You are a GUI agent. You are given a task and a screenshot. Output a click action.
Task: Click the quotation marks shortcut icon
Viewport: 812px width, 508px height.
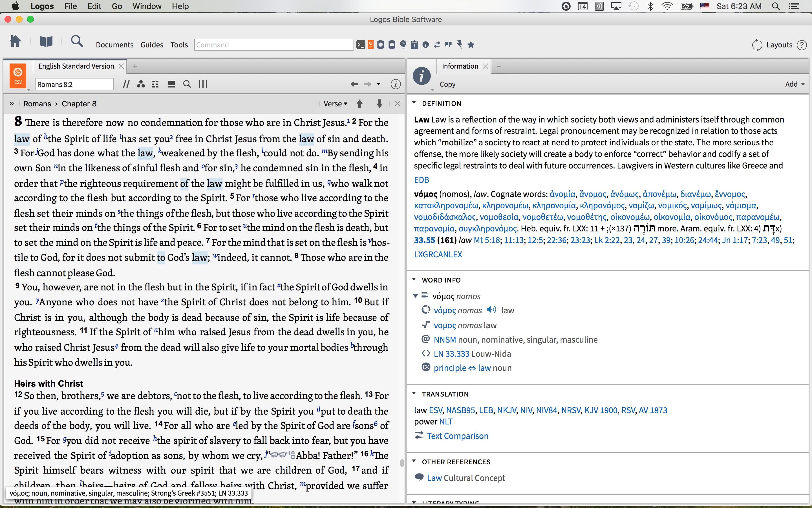tap(448, 44)
